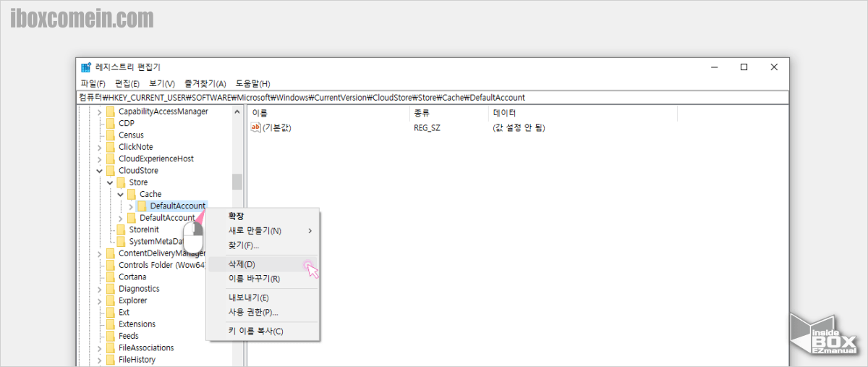Choose 사용 권한(P)... in the context menu
The width and height of the screenshot is (868, 367).
coord(263,312)
